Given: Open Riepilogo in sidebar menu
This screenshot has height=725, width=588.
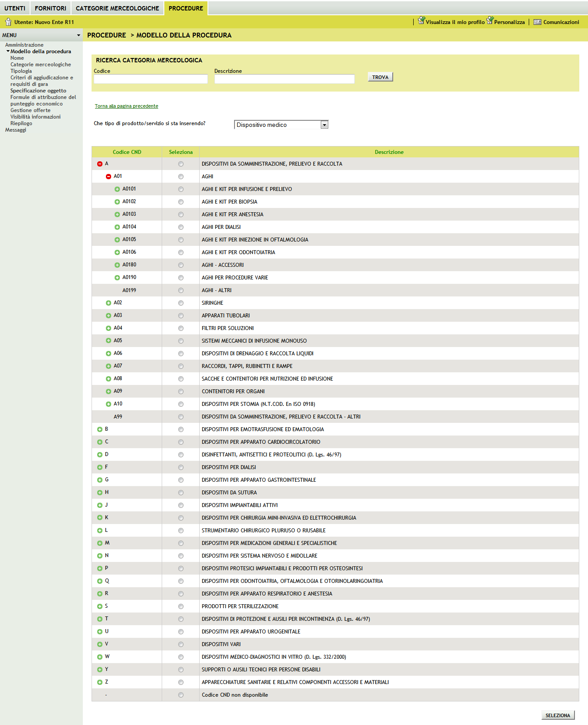Looking at the screenshot, I should (21, 123).
